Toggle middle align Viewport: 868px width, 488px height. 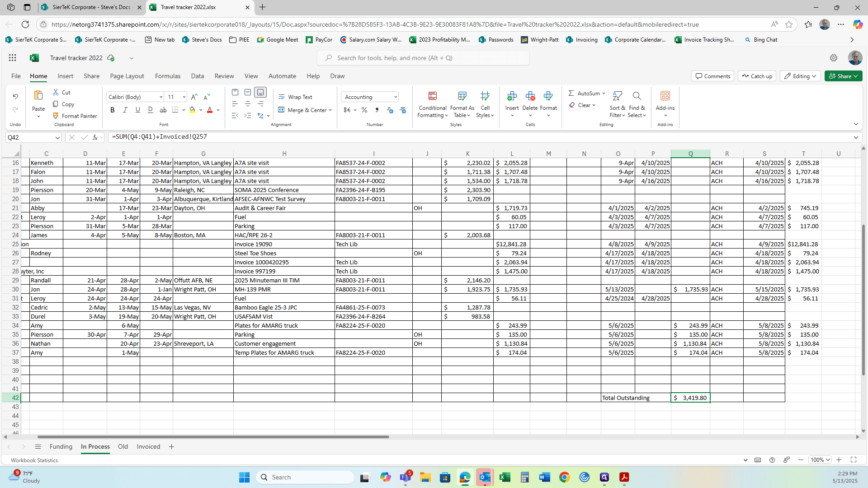tap(248, 92)
